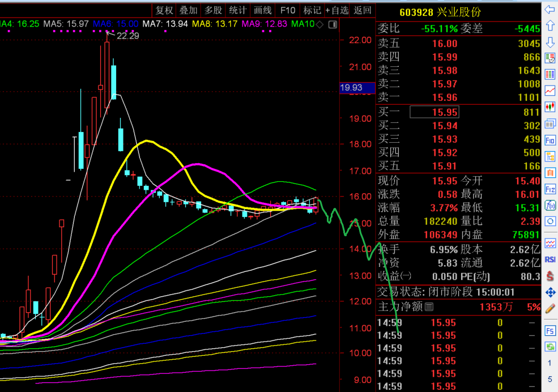Click the MA8: 13.17 indicator label

215,24
